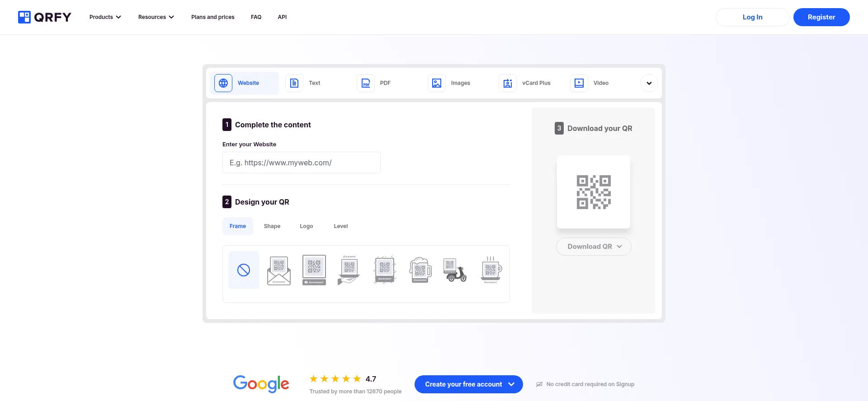Click the 'Complete the content' heading
This screenshot has height=401, width=868.
[x=273, y=125]
